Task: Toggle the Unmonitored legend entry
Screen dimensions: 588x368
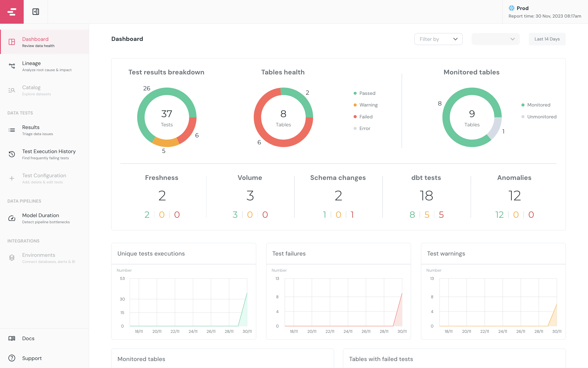Action: (539, 117)
